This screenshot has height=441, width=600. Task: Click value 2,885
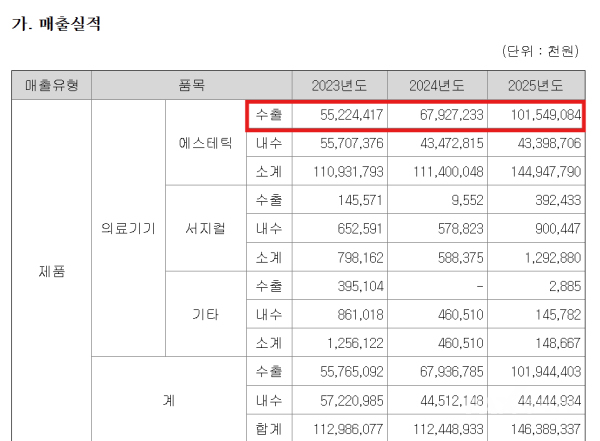565,286
